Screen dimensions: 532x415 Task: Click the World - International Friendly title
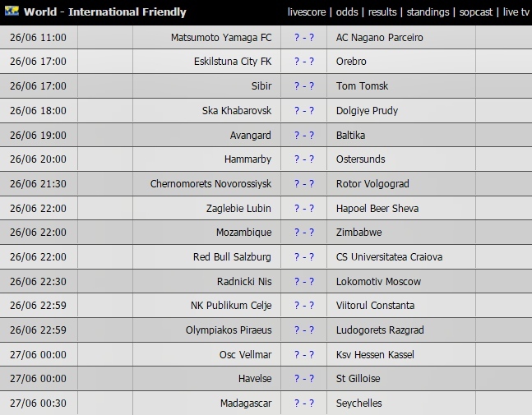coord(105,12)
